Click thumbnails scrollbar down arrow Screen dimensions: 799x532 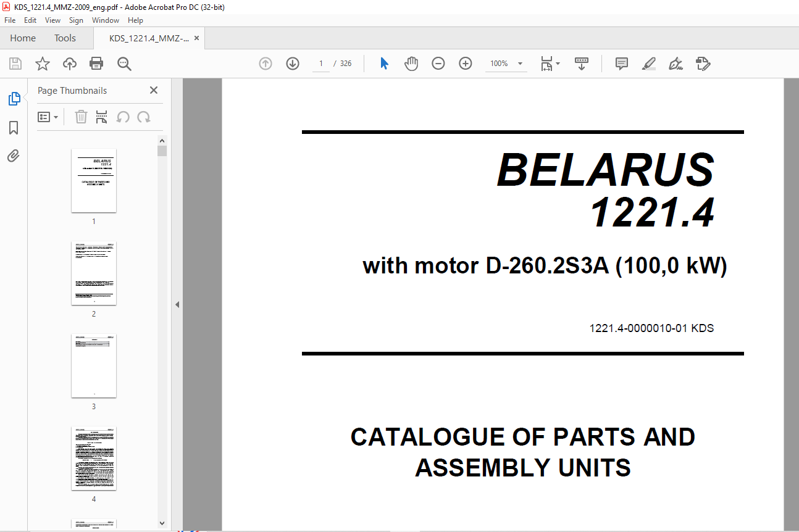click(x=162, y=523)
